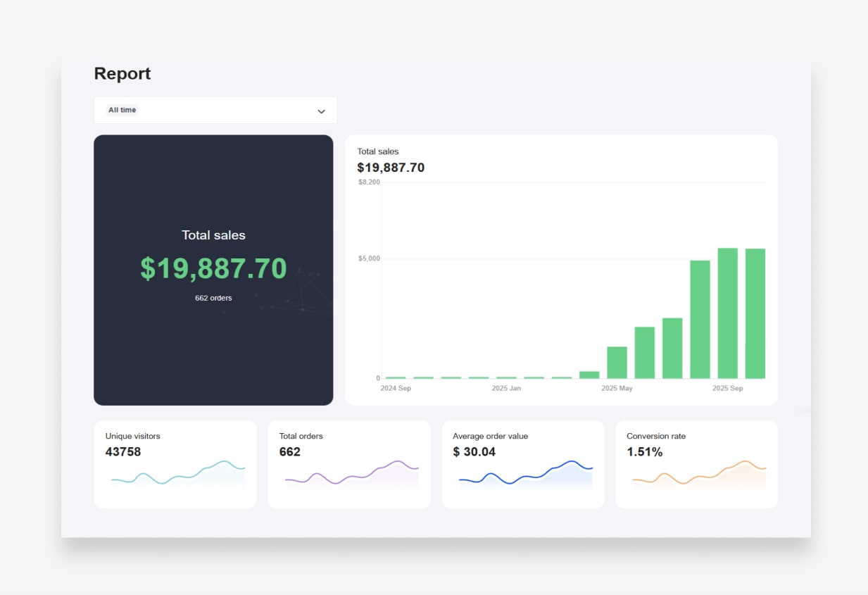The width and height of the screenshot is (868, 595).
Task: Click the tallest green bar for 2025 Sep
Action: 727,313
